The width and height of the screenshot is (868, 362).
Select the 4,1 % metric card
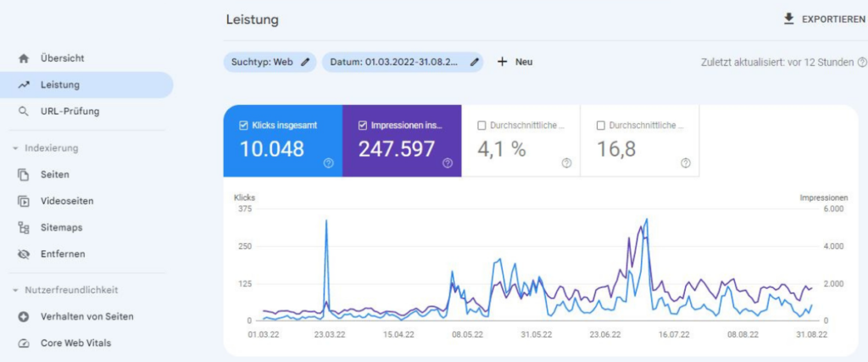[x=521, y=141]
